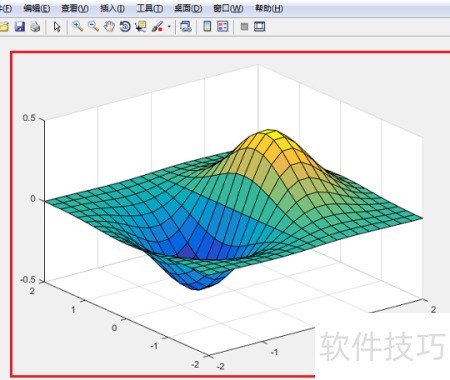Open the 工具(T) menu
The width and height of the screenshot is (450, 380).
click(x=150, y=8)
